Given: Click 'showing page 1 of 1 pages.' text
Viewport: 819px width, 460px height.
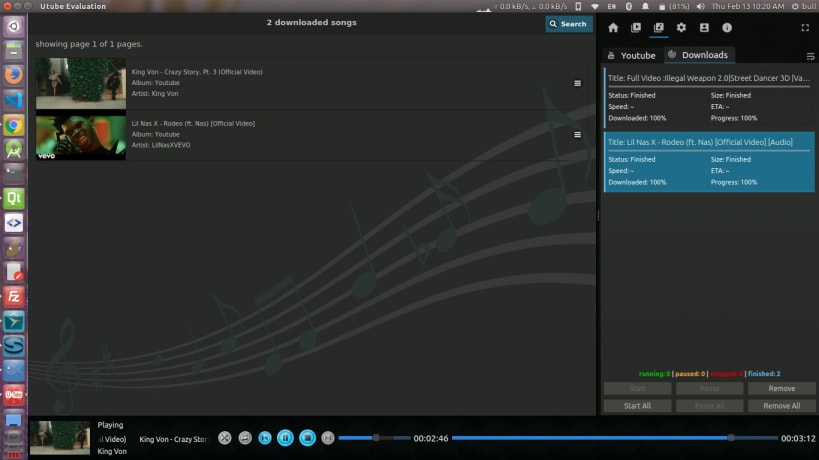Looking at the screenshot, I should point(89,44).
